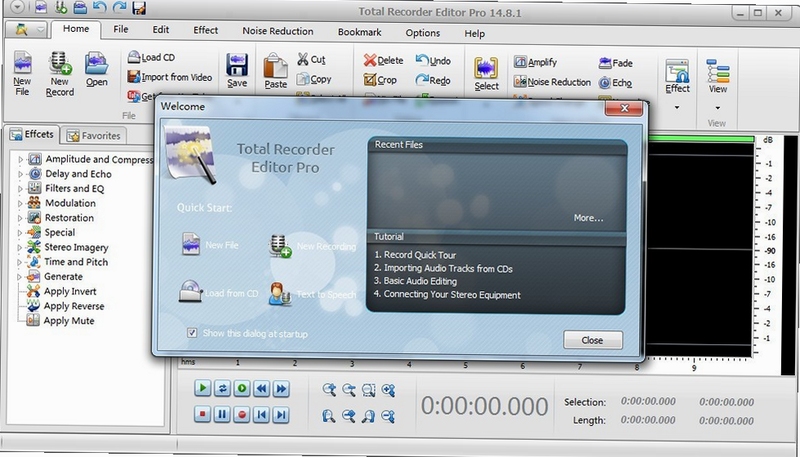This screenshot has width=800, height=457.
Task: Open Noise Reduction from the Home ribbon
Action: [x=552, y=82]
